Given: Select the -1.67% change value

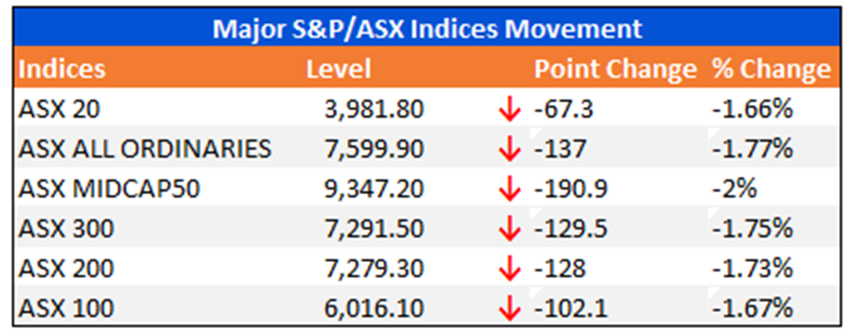Looking at the screenshot, I should 752,309.
